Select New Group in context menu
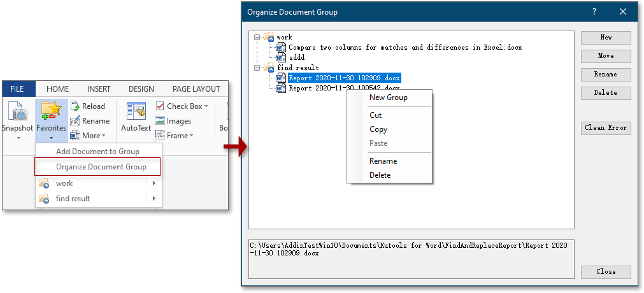The height and width of the screenshot is (293, 644). [x=389, y=97]
